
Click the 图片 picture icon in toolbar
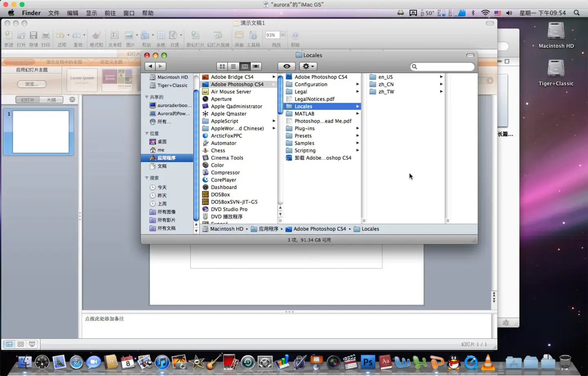tap(129, 36)
